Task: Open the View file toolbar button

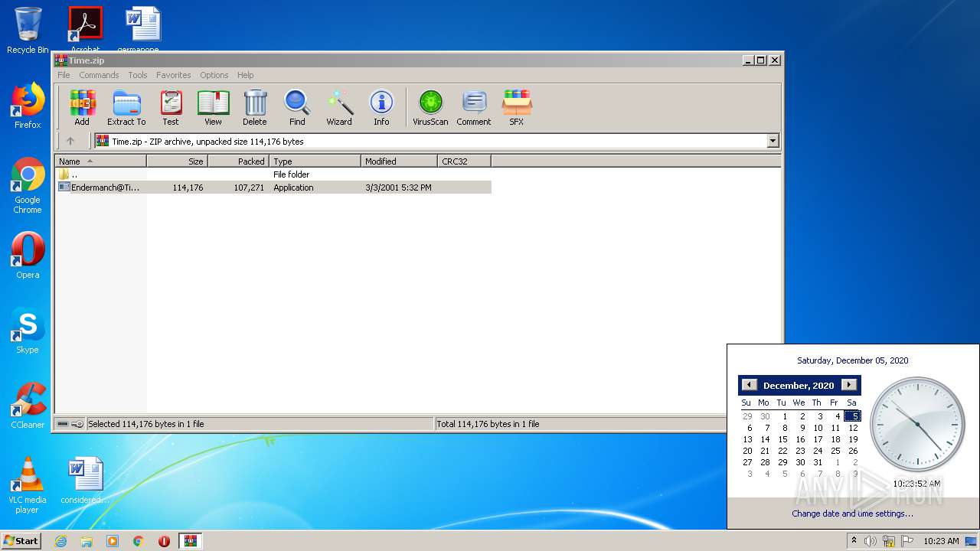Action: tap(213, 107)
